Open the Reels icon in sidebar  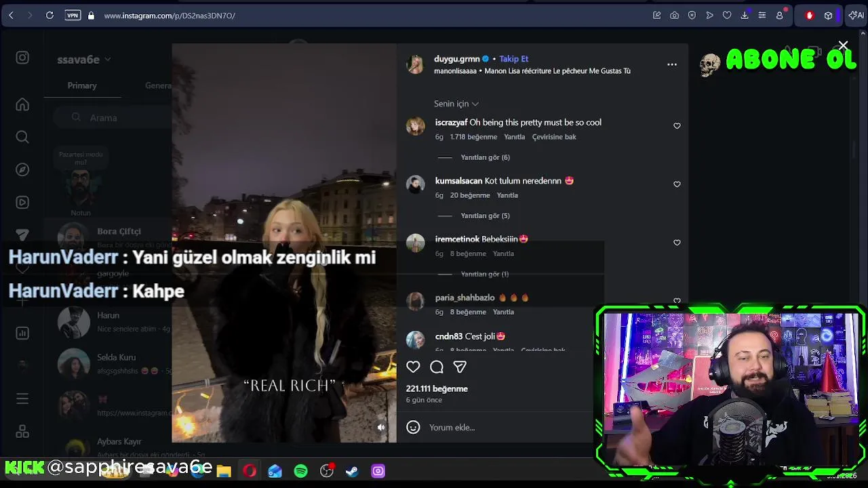pos(22,202)
